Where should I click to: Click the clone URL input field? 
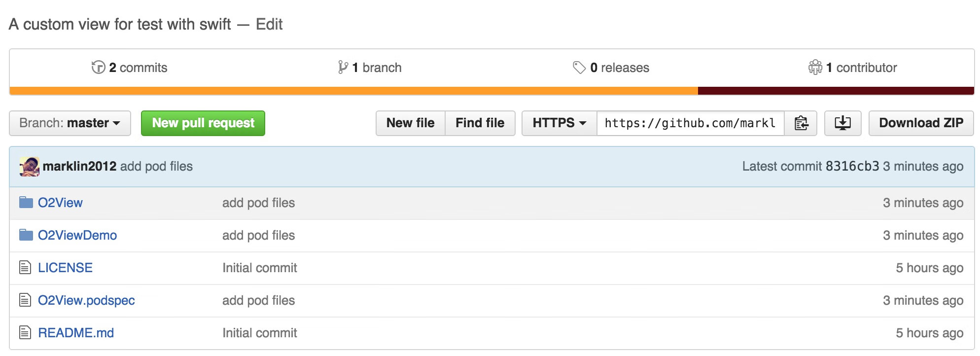[x=691, y=123]
